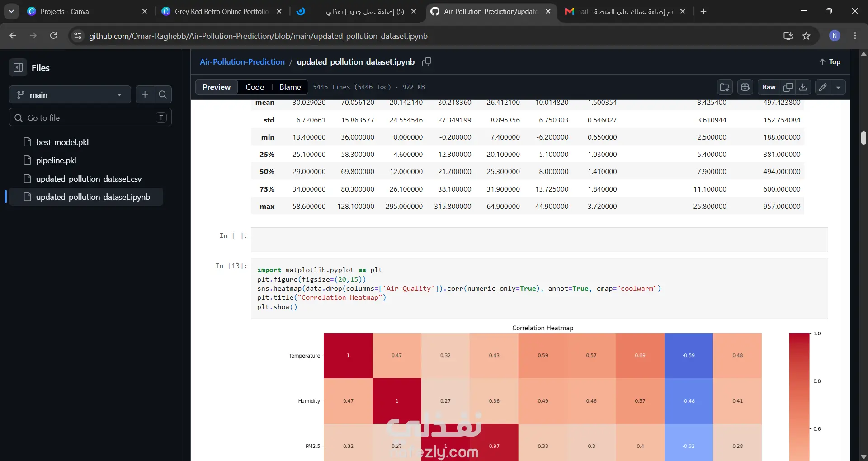Reload the current page
868x461 pixels.
click(53, 36)
